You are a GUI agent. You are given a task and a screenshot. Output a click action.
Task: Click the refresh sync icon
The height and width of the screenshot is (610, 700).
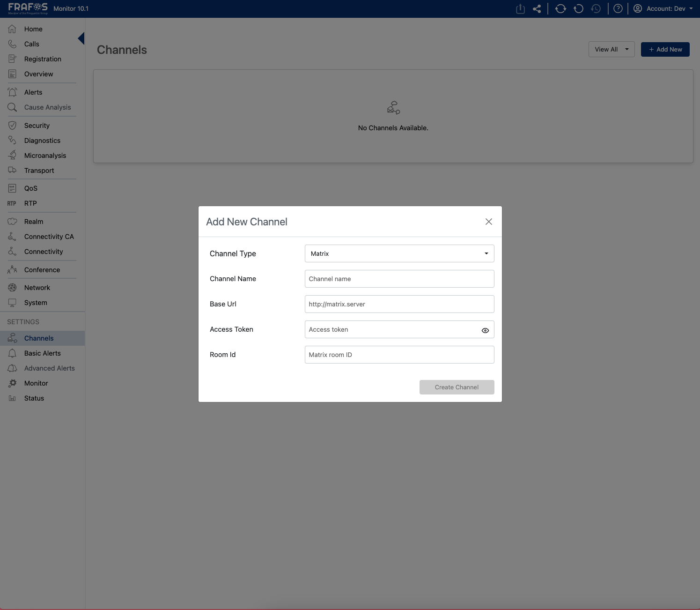(x=560, y=9)
